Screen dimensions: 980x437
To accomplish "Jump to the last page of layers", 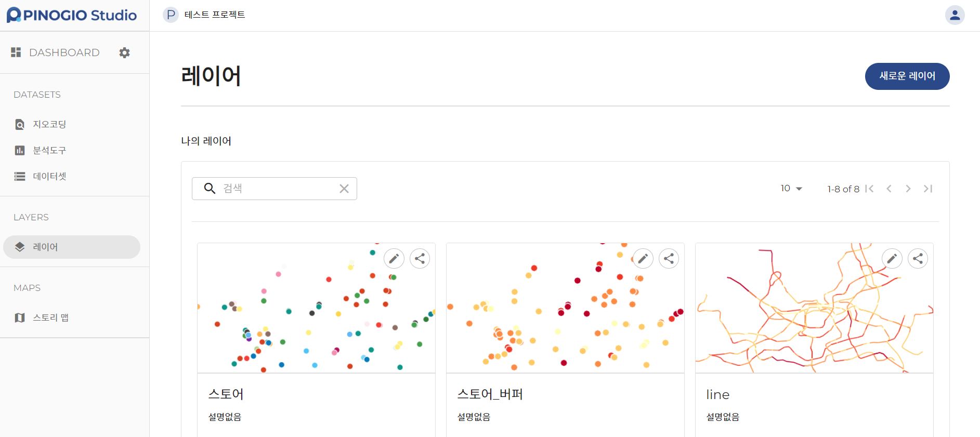I will 928,189.
